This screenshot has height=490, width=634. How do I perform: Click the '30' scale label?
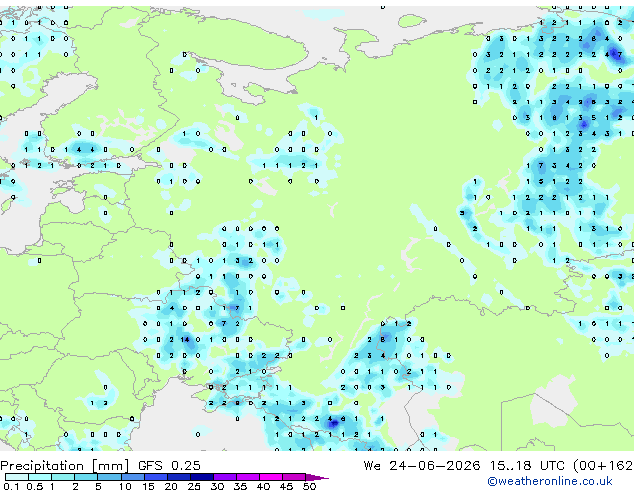click(x=217, y=486)
